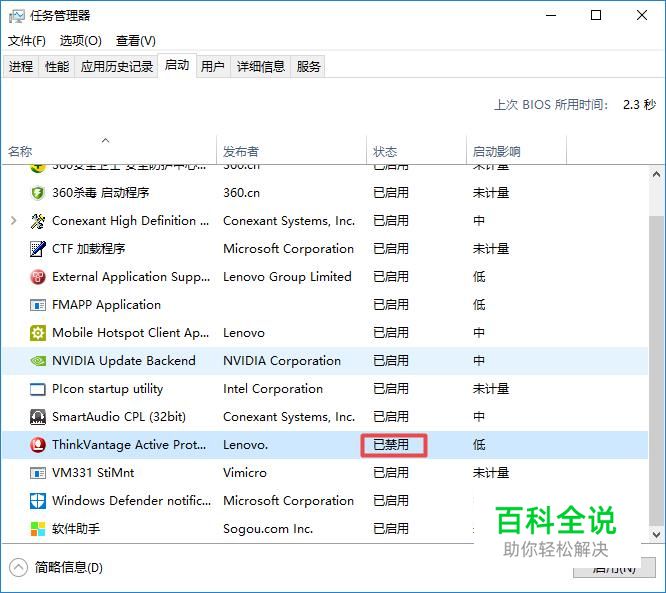Click 360.cn publisher of 360杀毒 row
Image resolution: width=666 pixels, height=593 pixels.
241,193
